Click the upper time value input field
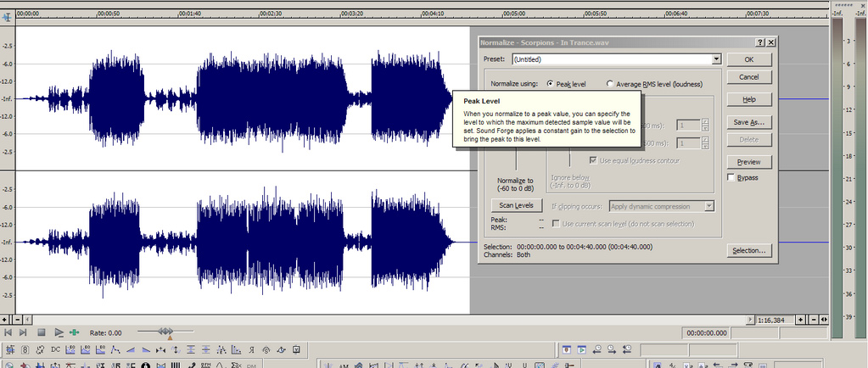The image size is (868, 368). tap(689, 125)
